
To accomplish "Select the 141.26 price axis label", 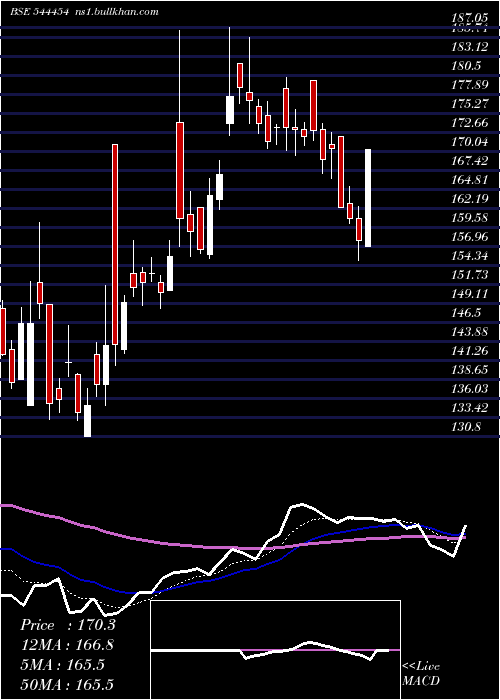I will tap(469, 350).
